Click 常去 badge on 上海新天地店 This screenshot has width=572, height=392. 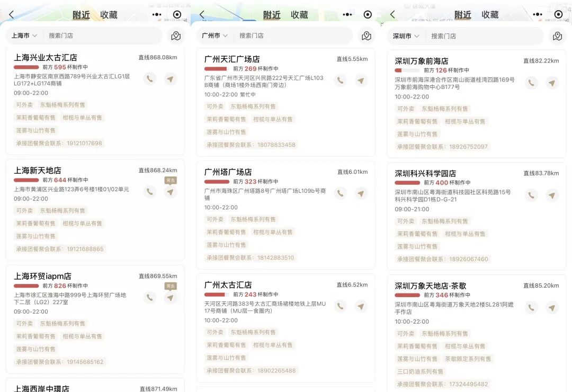click(x=171, y=180)
